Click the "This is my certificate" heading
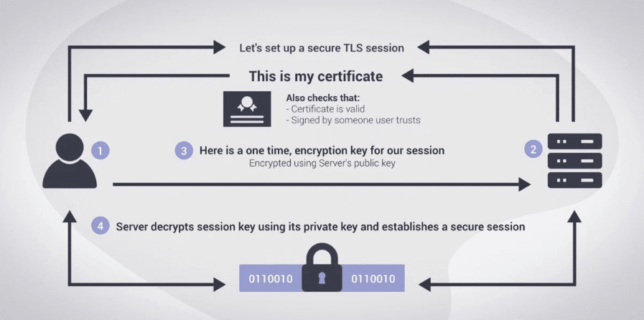This screenshot has width=644, height=320. [316, 76]
